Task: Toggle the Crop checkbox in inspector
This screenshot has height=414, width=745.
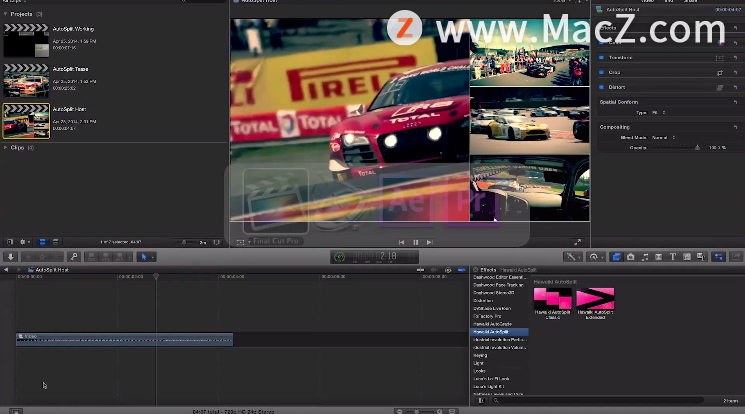Action: click(601, 72)
